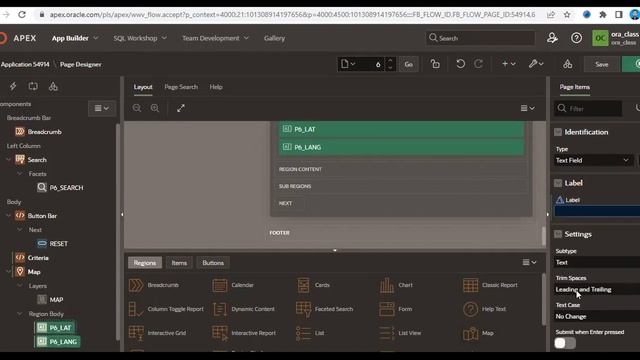This screenshot has height=360, width=640.
Task: Open Shared Components tab icon in left pane
Action: point(53,87)
